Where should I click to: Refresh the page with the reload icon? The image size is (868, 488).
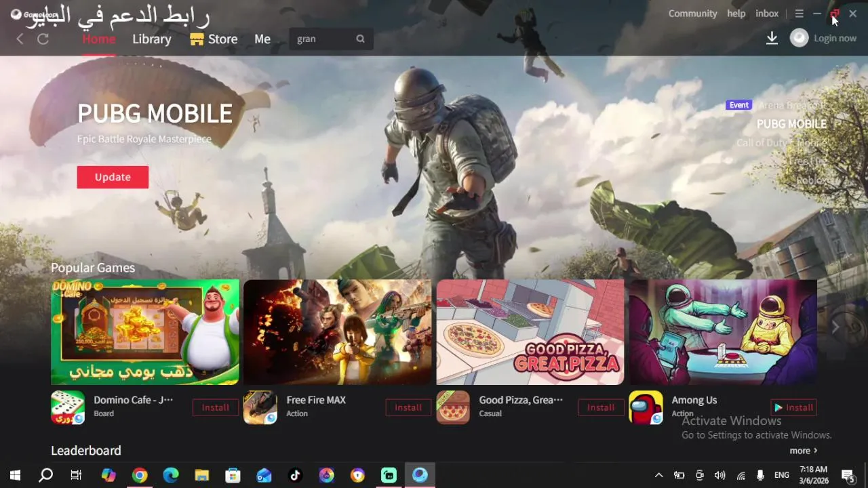pos(43,39)
